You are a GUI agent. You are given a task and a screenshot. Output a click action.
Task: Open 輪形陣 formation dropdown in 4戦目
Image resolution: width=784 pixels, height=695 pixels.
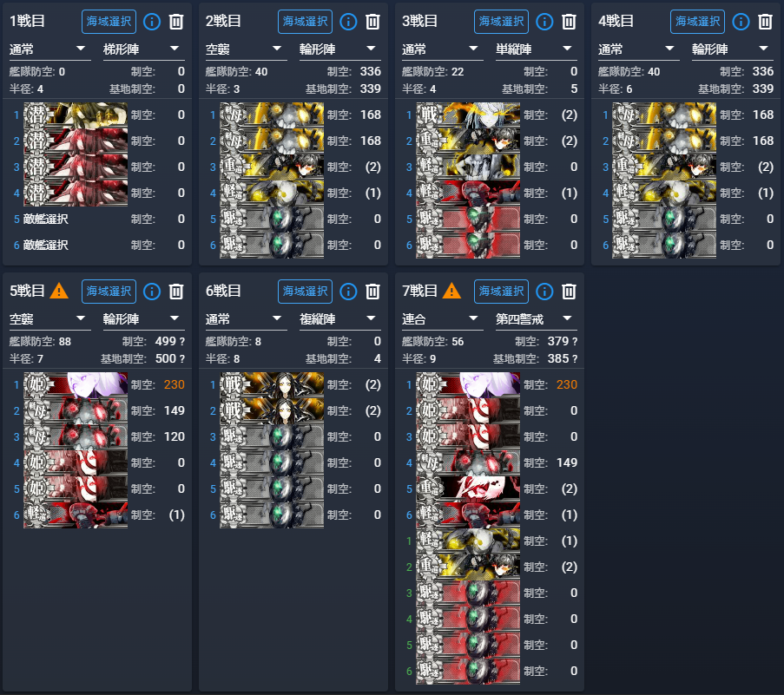tap(733, 49)
